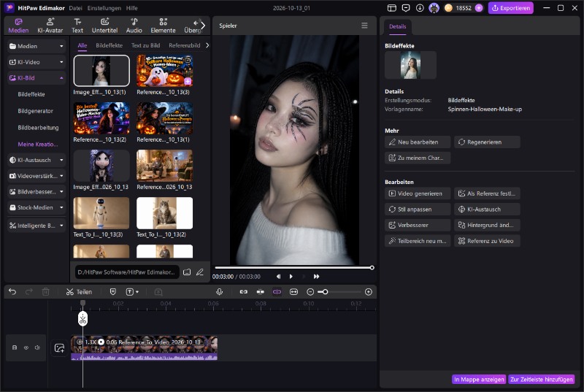
Task: Click the microphone record voiceover icon
Action: (220, 291)
